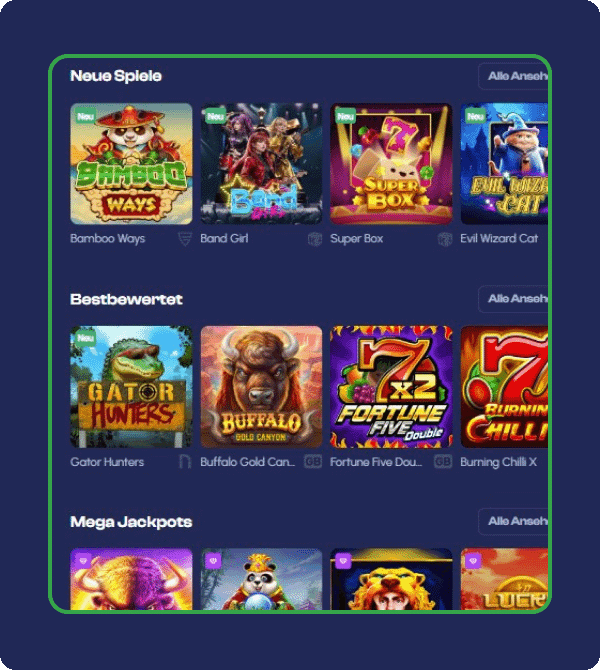Click jackpot diamond badge on lion game
The height and width of the screenshot is (670, 600).
(343, 560)
